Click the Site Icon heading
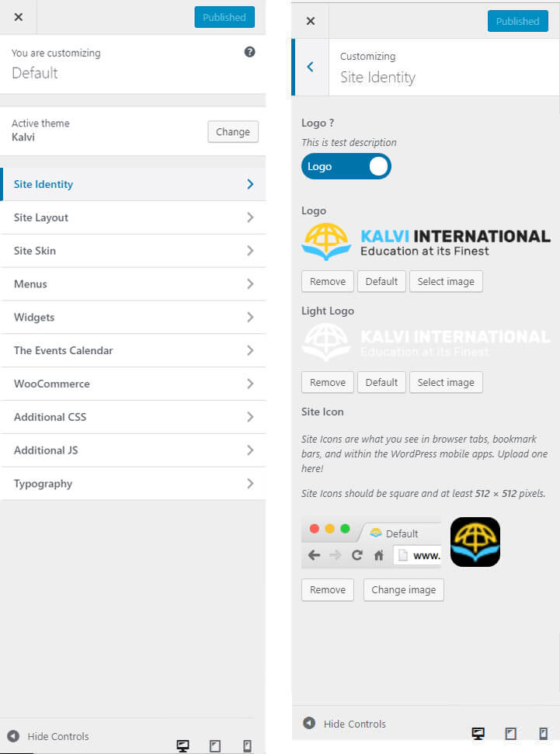This screenshot has height=754, width=560. (x=322, y=412)
